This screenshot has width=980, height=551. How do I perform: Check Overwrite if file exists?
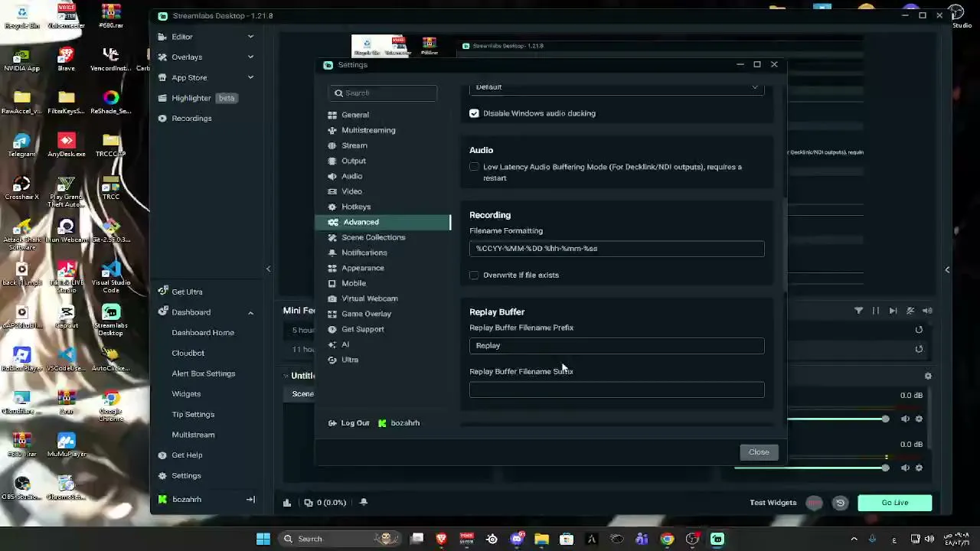pos(475,275)
